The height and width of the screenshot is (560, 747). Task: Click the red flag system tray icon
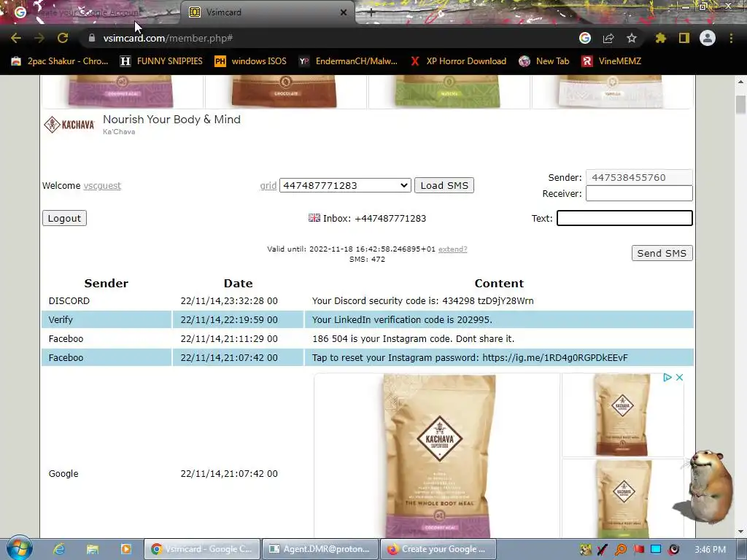pyautogui.click(x=638, y=550)
